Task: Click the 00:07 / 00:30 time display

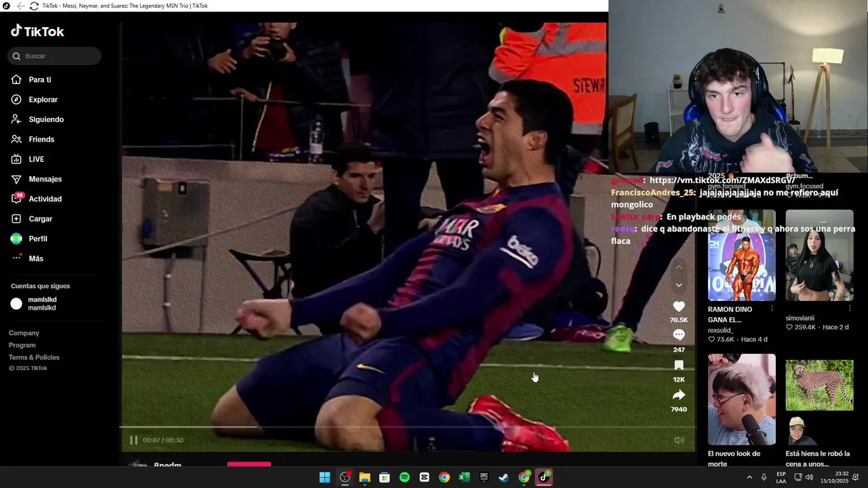Action: point(163,440)
